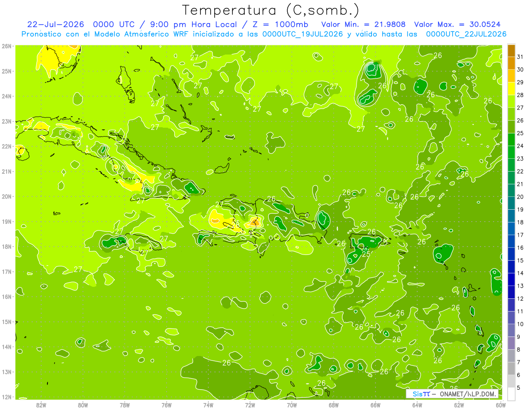Click the legend value "5"
532x411 pixels.
tap(519, 388)
